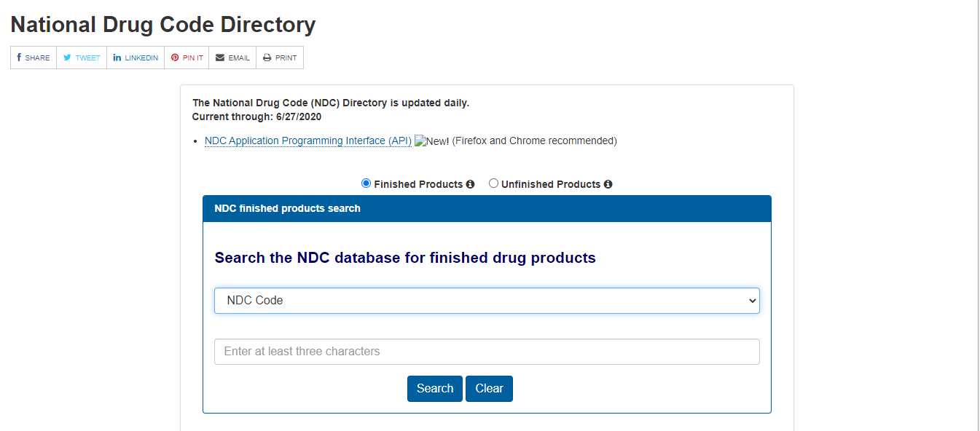This screenshot has height=431, width=980.
Task: Click the SHARE label button
Action: tap(37, 58)
